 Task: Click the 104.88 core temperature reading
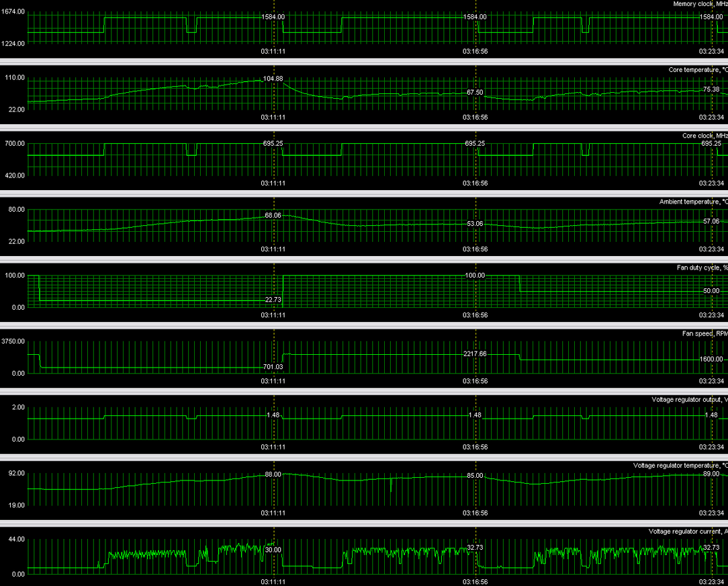pyautogui.click(x=273, y=79)
